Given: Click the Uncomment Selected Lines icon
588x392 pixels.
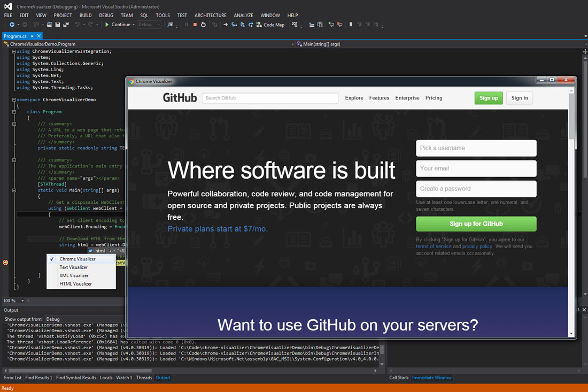Looking at the screenshot, I should (340, 25).
